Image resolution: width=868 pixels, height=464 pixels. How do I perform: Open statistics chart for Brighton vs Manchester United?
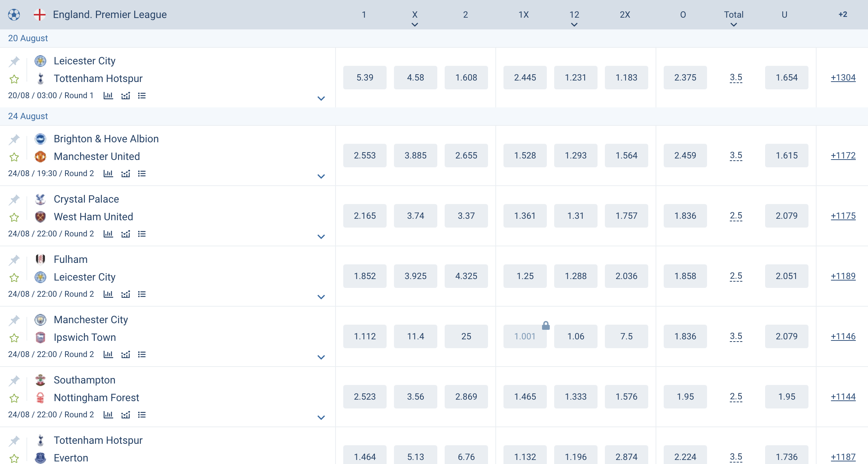[x=108, y=174]
